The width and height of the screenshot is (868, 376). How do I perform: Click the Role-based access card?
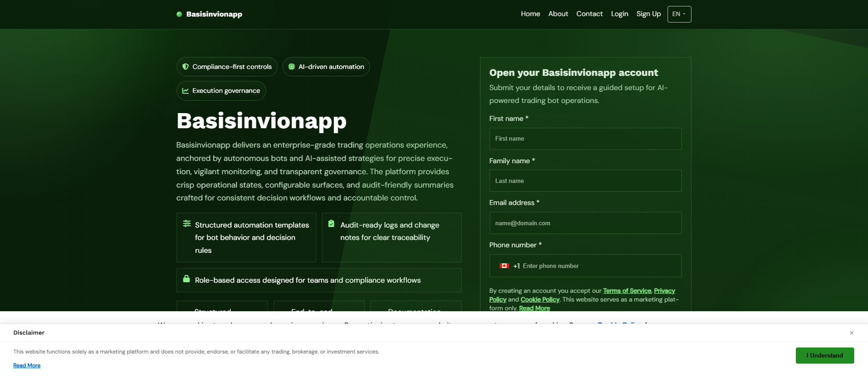pos(319,280)
